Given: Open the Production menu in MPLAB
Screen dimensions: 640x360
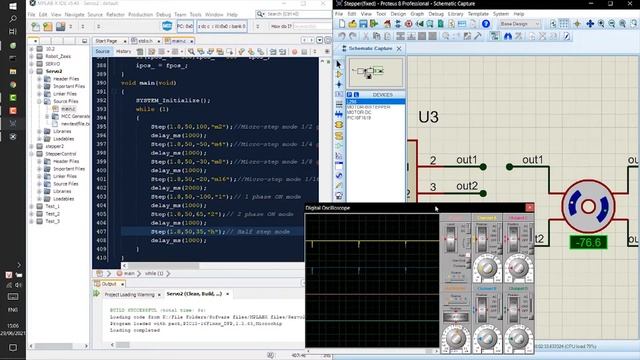Looking at the screenshot, I should click(140, 14).
